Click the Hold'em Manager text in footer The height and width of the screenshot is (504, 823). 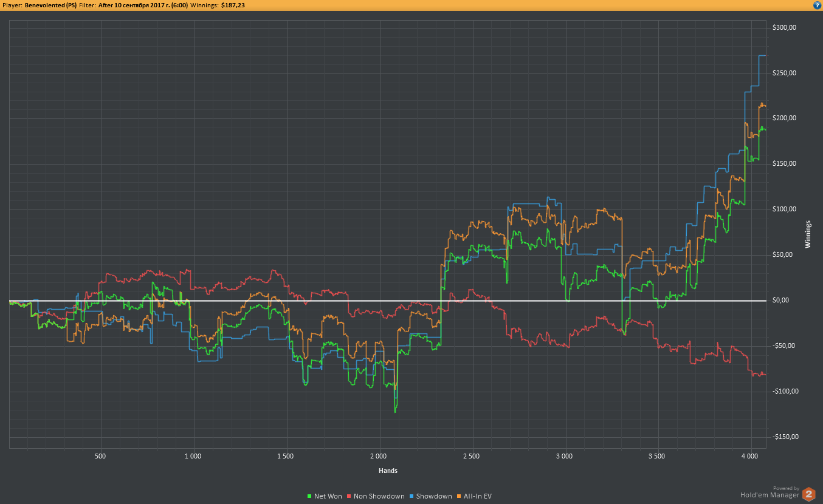pyautogui.click(x=770, y=495)
